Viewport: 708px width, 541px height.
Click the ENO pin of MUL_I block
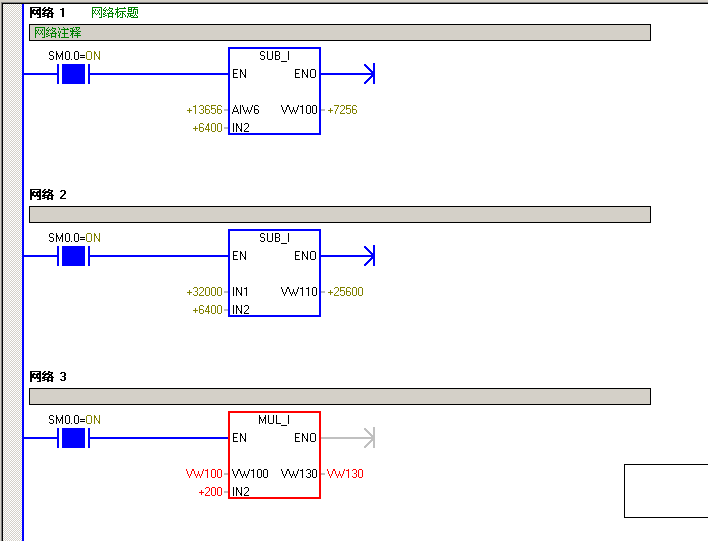point(305,438)
